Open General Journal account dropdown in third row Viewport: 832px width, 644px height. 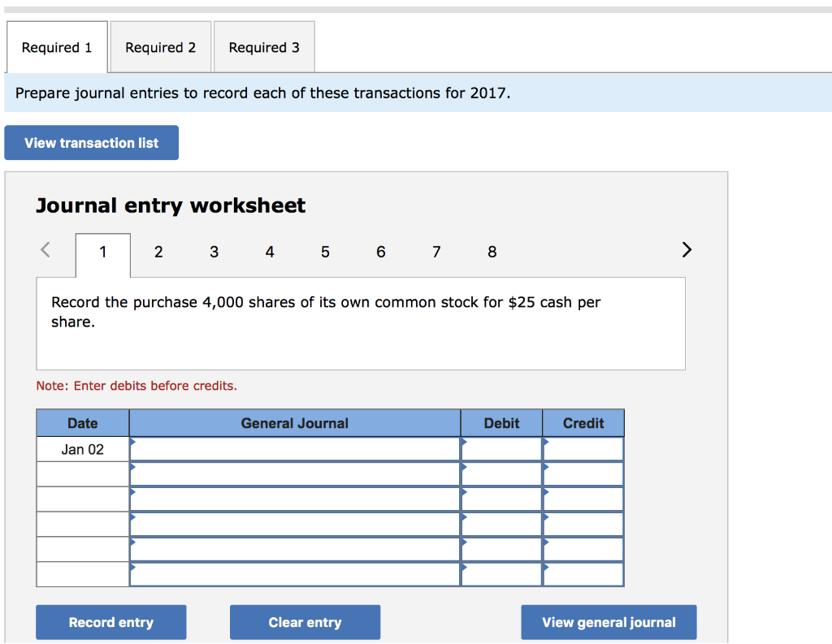coord(295,499)
